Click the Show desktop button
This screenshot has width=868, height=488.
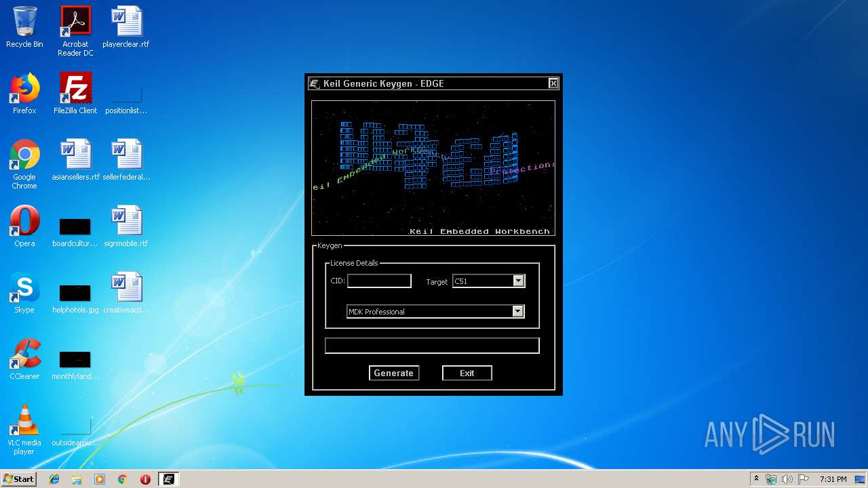861,479
